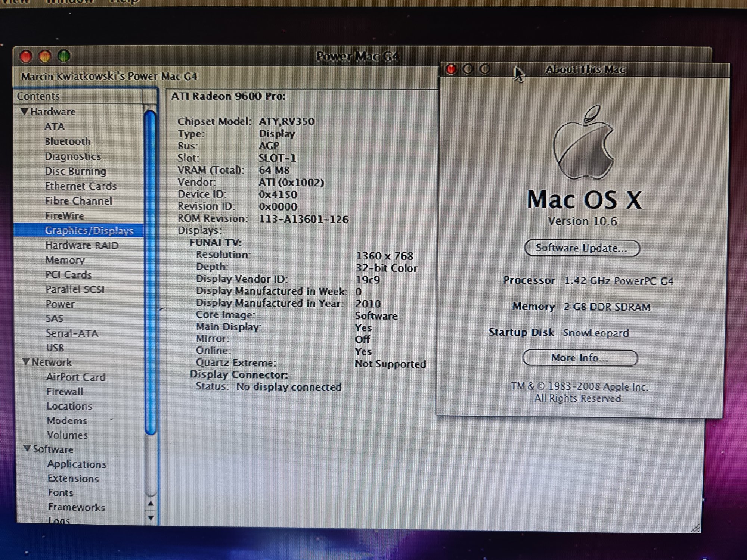Open the AirPort Card entry
This screenshot has width=747, height=560.
pos(76,377)
